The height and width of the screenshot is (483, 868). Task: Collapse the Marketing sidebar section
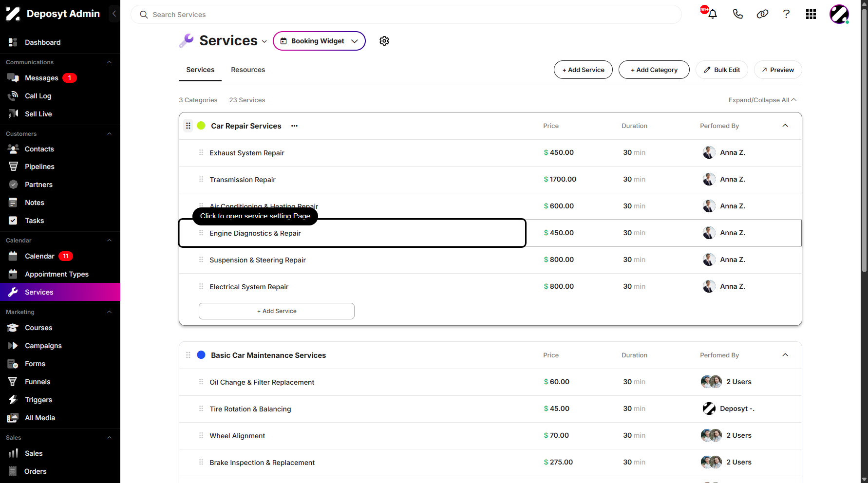point(109,312)
